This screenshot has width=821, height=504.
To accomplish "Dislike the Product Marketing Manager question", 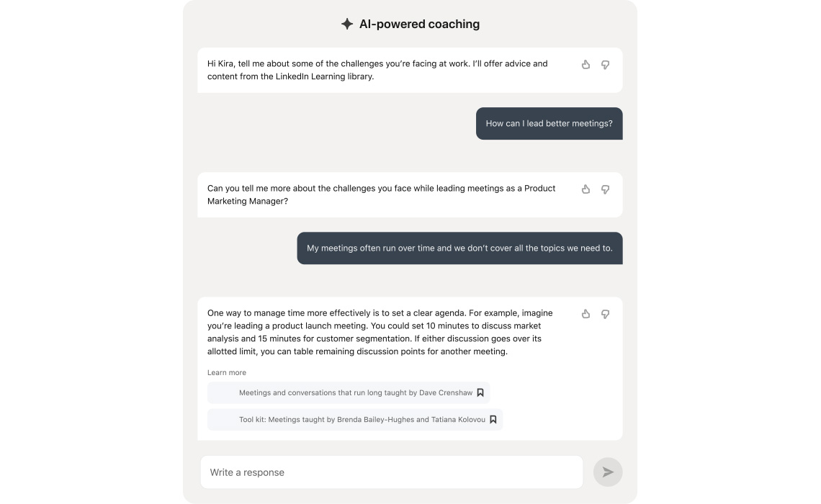I will pos(605,189).
